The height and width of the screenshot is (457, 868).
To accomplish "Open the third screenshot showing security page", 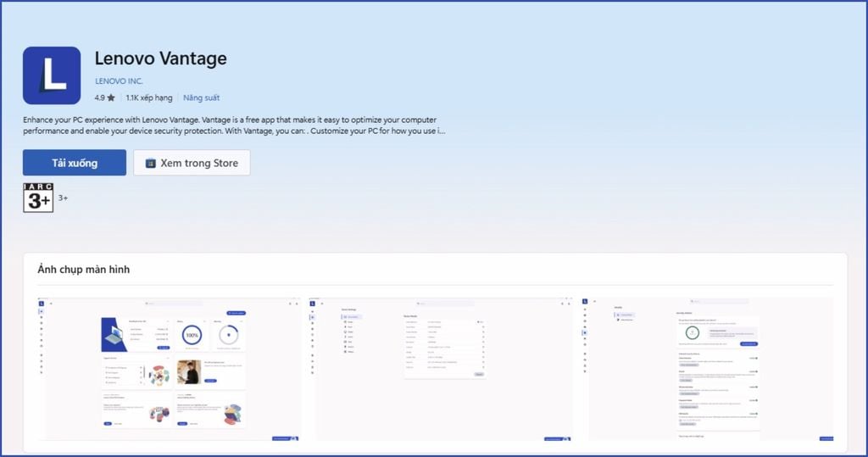I will click(x=706, y=369).
